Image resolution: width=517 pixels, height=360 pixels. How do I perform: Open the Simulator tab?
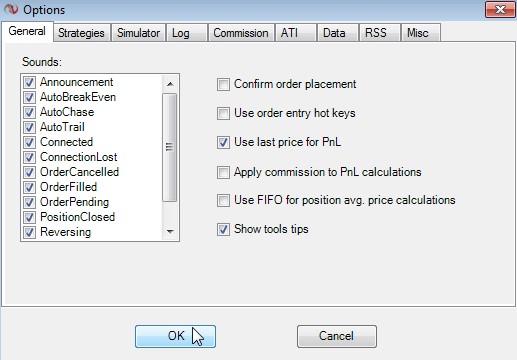pos(138,33)
